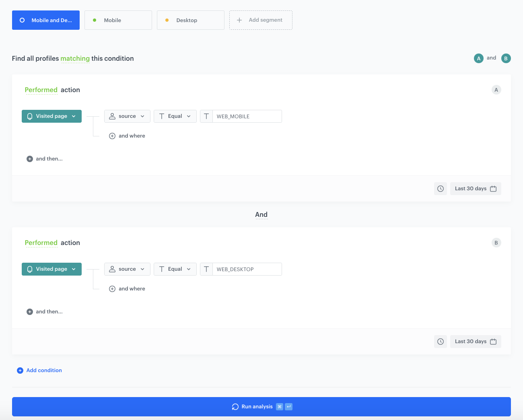Toggle the 'matching' condition word
Image resolution: width=523 pixels, height=420 pixels.
(75, 59)
